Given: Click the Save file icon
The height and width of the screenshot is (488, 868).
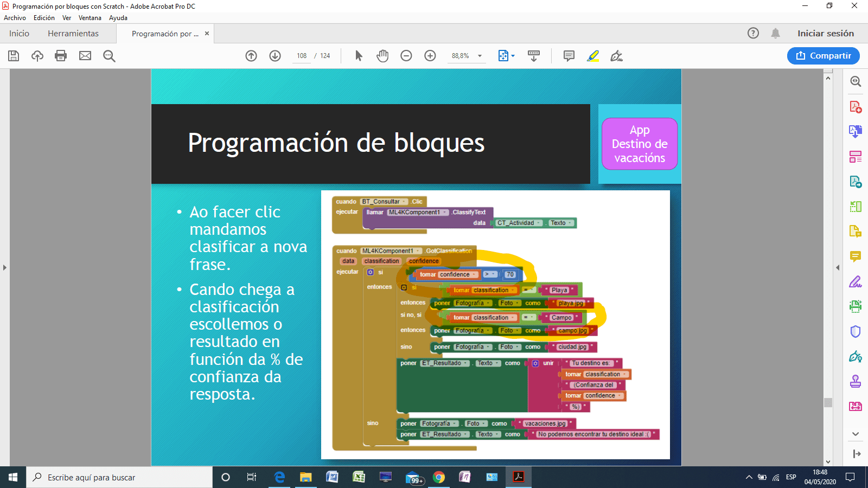Looking at the screenshot, I should pos(14,56).
